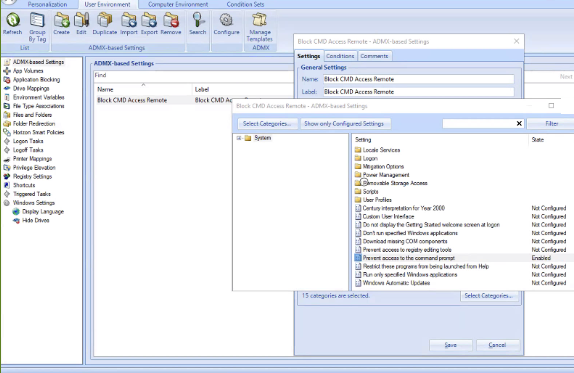574x373 pixels.
Task: Click the Import icon
Action: (129, 24)
